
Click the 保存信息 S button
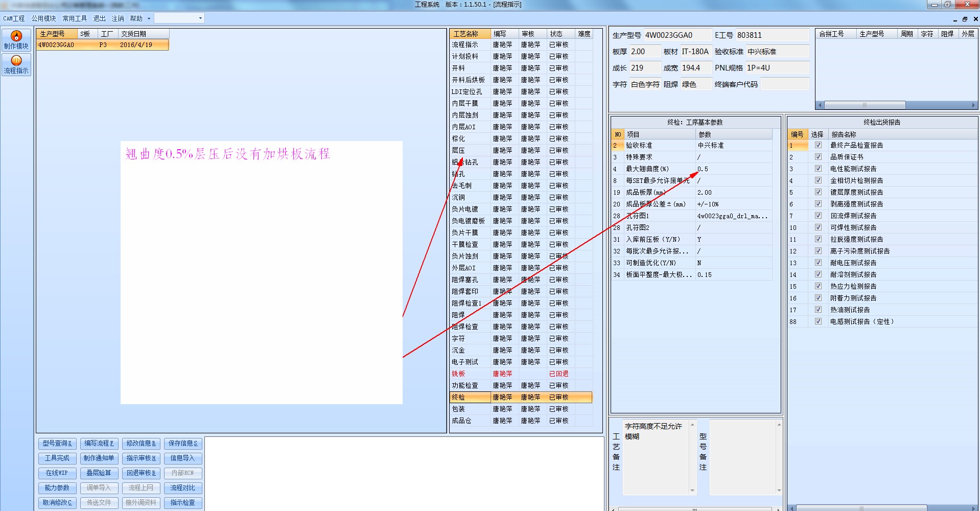pos(183,444)
